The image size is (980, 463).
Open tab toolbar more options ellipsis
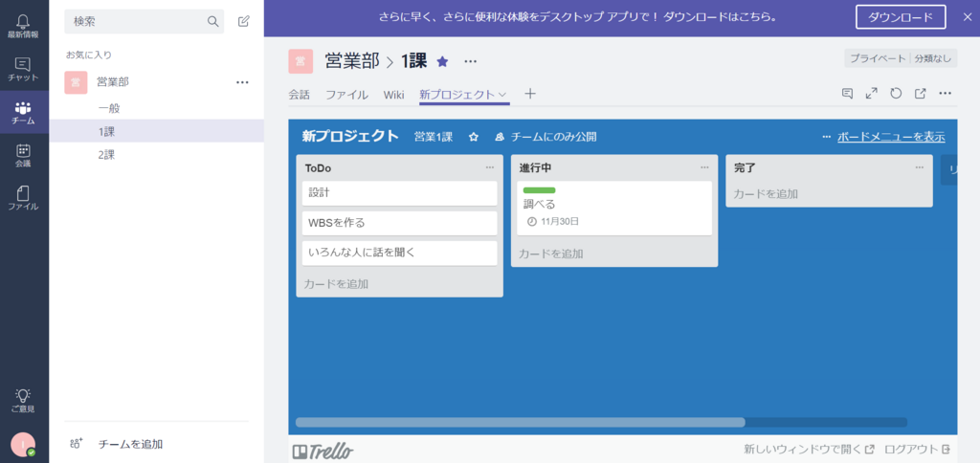click(945, 94)
